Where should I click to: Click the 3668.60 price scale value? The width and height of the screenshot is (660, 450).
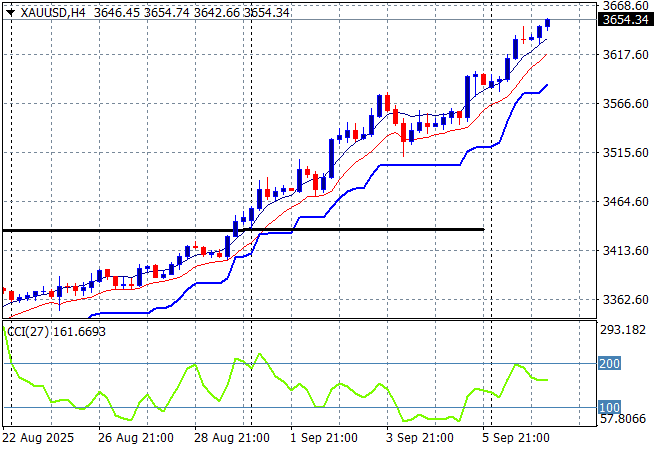click(626, 6)
